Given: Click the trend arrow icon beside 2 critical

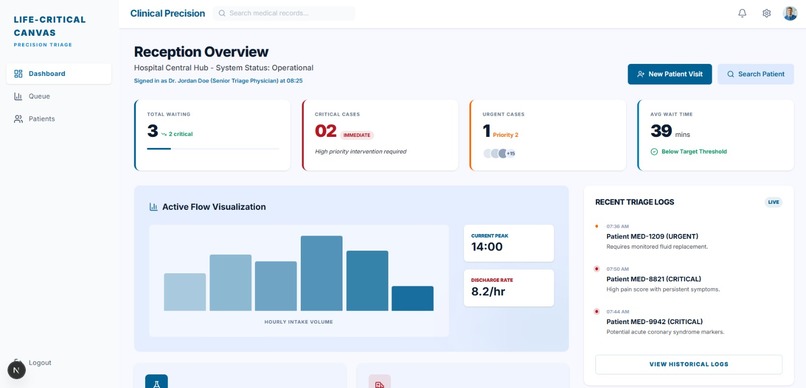Looking at the screenshot, I should [x=164, y=134].
